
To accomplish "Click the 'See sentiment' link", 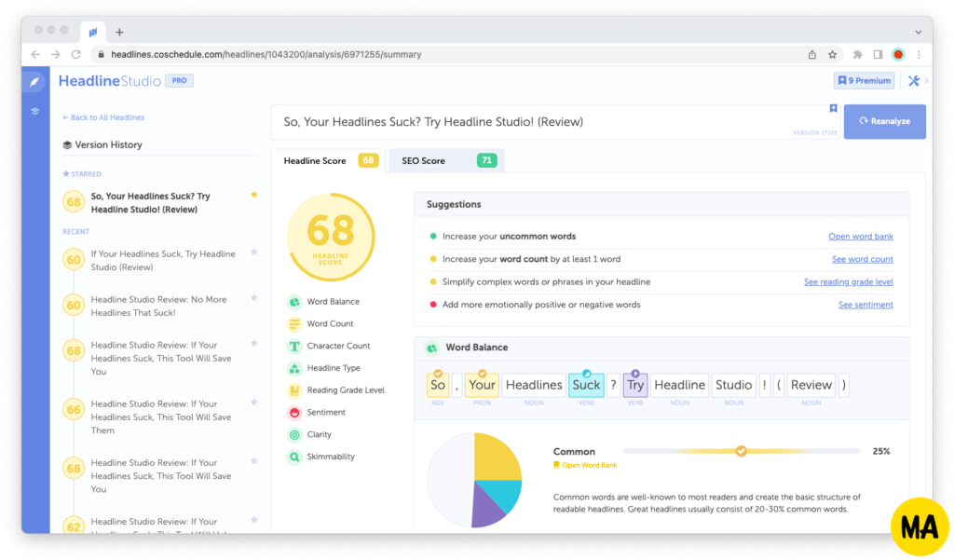I will (865, 305).
